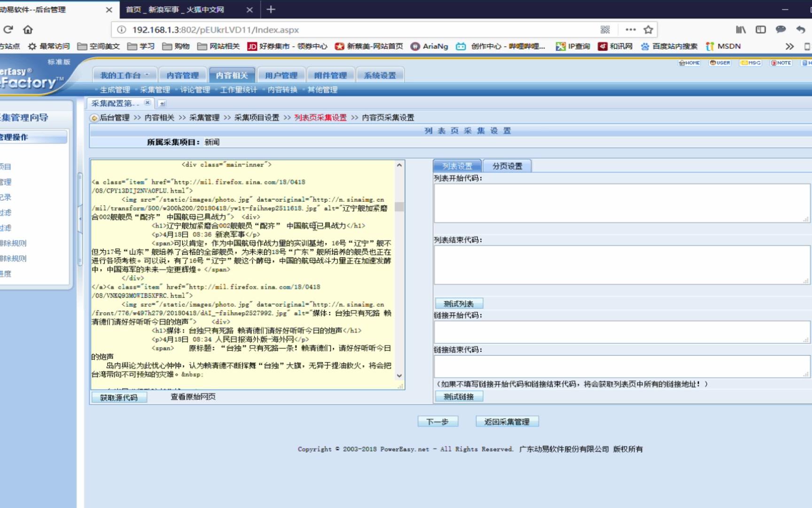Open the NOTE shortcut icon in header
Viewport: 812px width, 508px height.
[781, 63]
